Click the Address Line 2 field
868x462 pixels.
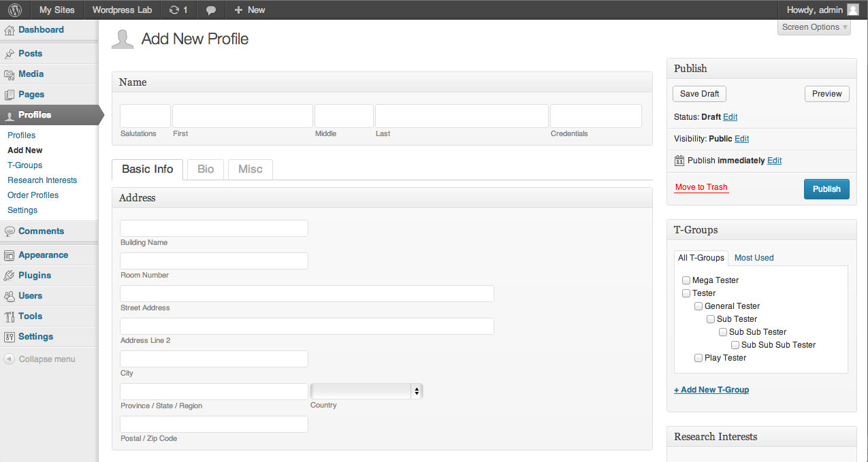coord(307,327)
